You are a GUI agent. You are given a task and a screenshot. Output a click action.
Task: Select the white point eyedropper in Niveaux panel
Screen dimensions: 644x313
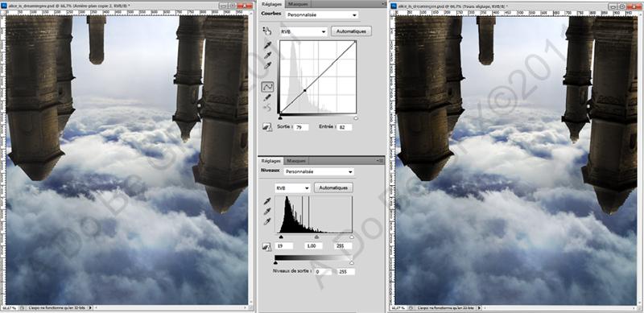pos(267,221)
